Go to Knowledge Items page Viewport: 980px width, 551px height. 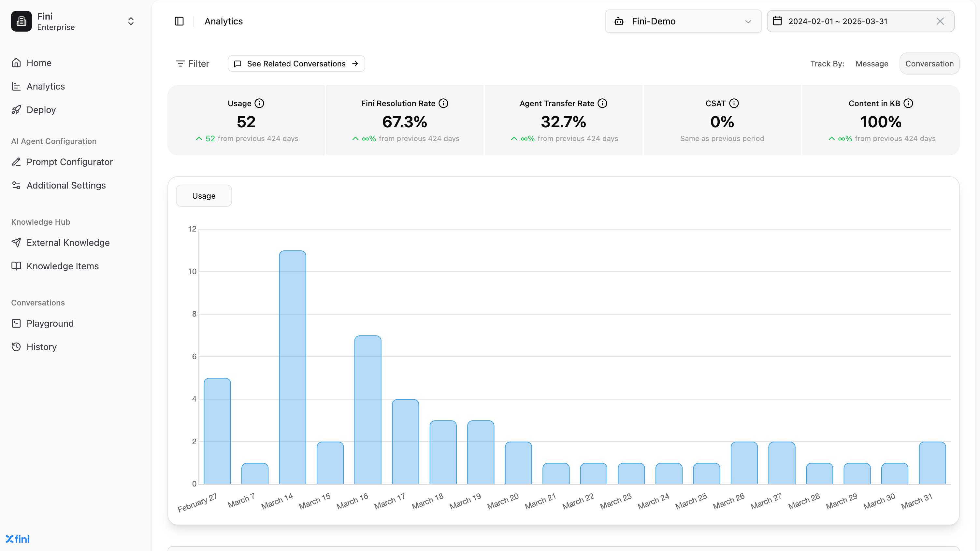point(63,266)
